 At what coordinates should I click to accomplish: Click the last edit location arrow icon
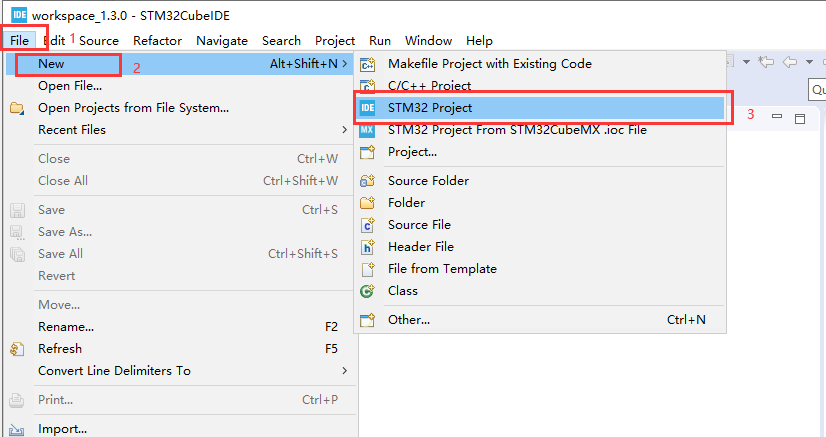click(767, 63)
